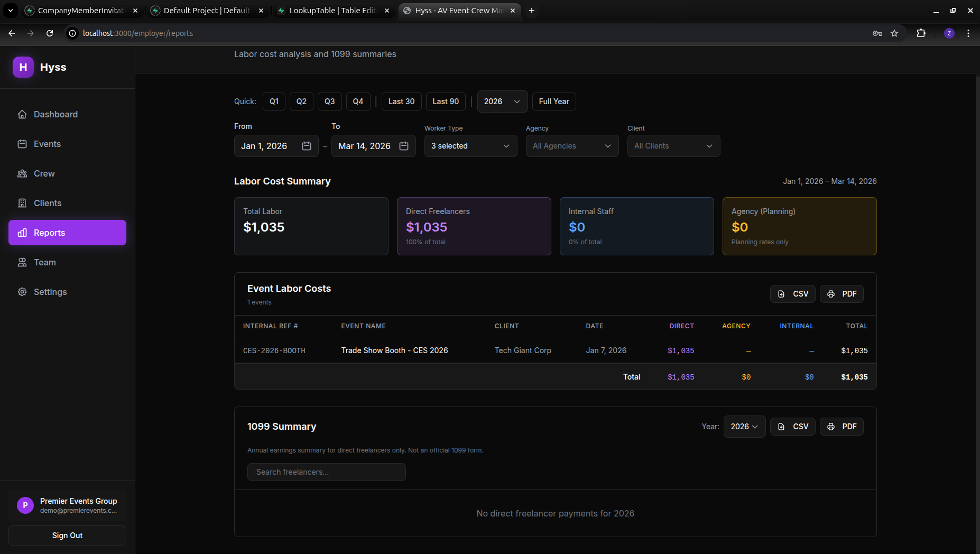
Task: Select Q3 quick filter
Action: (329, 101)
